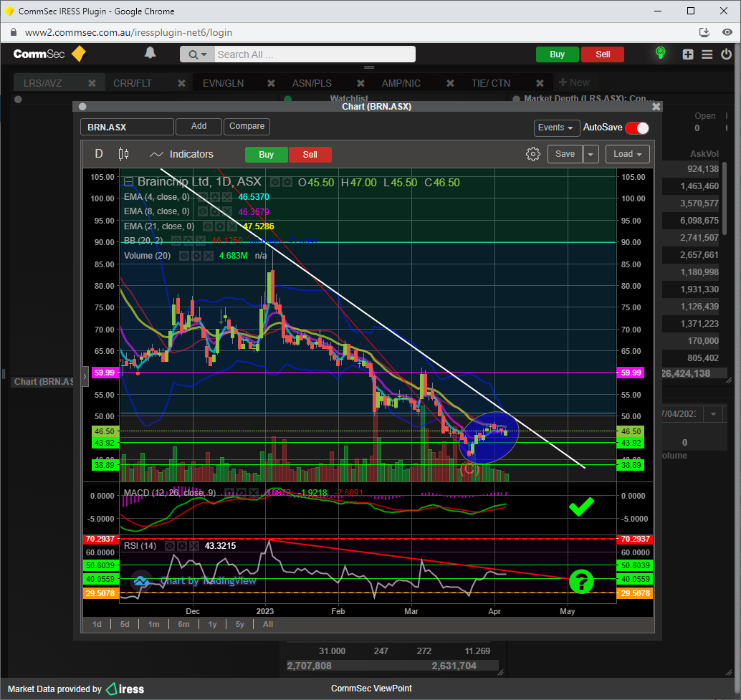The width and height of the screenshot is (741, 700).
Task: Hide the Brainchip Ltd price series
Action: (x=275, y=182)
